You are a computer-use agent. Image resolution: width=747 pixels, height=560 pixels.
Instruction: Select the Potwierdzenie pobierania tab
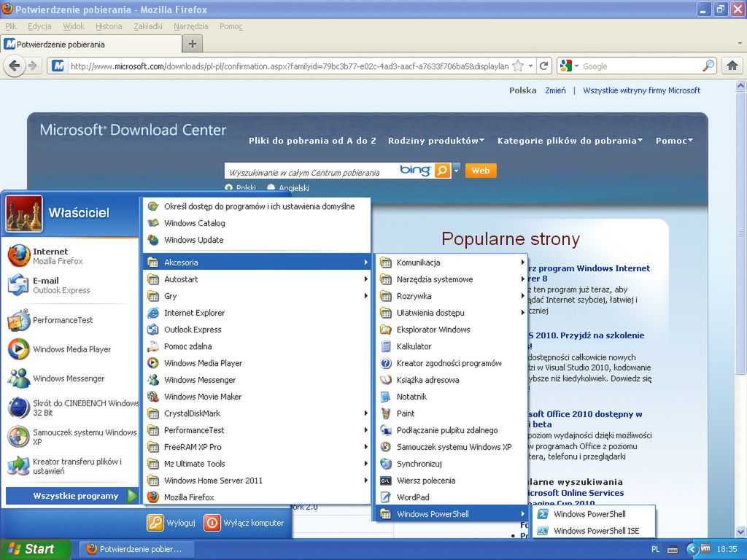point(90,44)
